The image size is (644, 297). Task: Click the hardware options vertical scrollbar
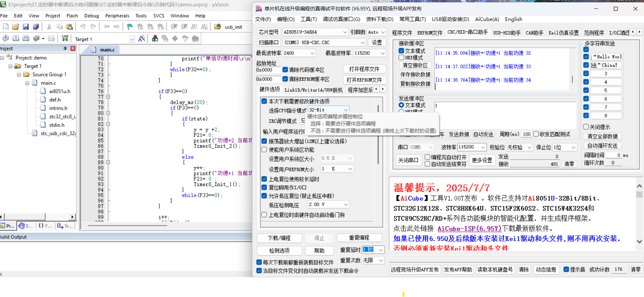pos(378,135)
